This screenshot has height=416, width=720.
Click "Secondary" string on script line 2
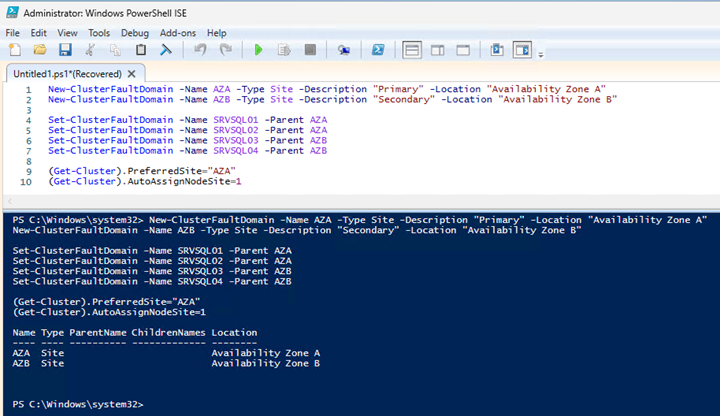404,100
